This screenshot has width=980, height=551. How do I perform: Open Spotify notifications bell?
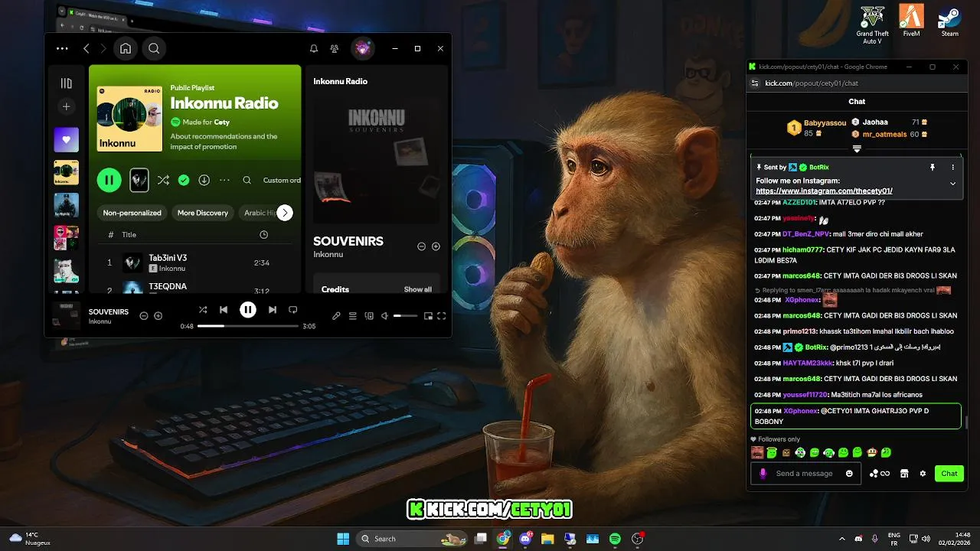point(314,48)
